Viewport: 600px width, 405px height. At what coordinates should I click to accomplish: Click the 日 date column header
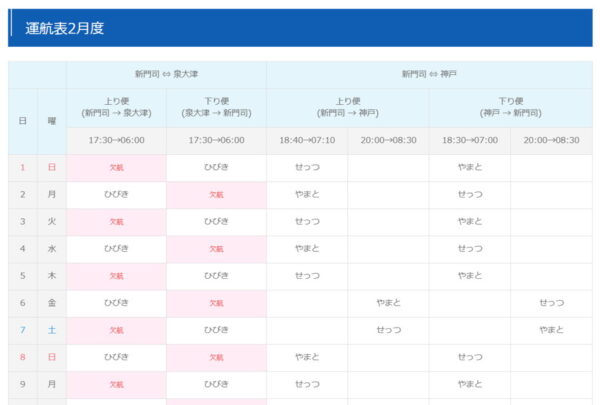pyautogui.click(x=23, y=121)
